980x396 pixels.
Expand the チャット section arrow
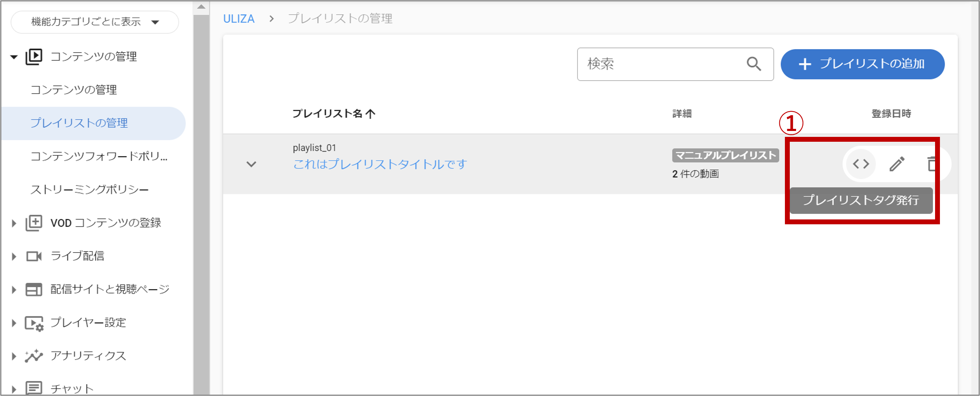click(x=14, y=389)
